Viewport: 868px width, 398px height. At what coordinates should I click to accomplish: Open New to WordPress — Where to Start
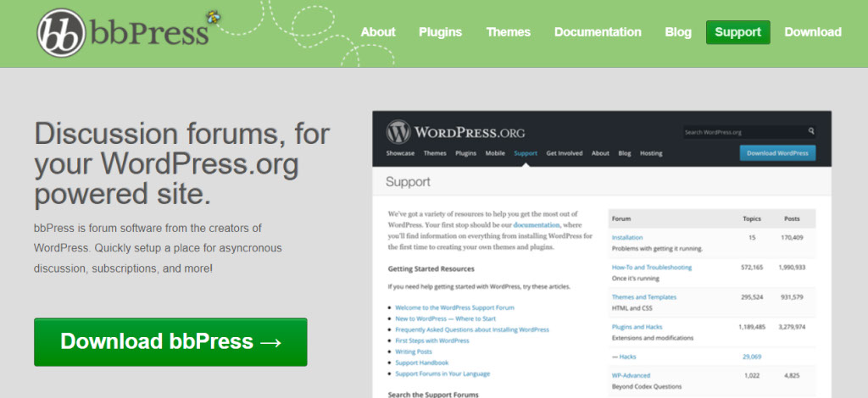click(446, 318)
